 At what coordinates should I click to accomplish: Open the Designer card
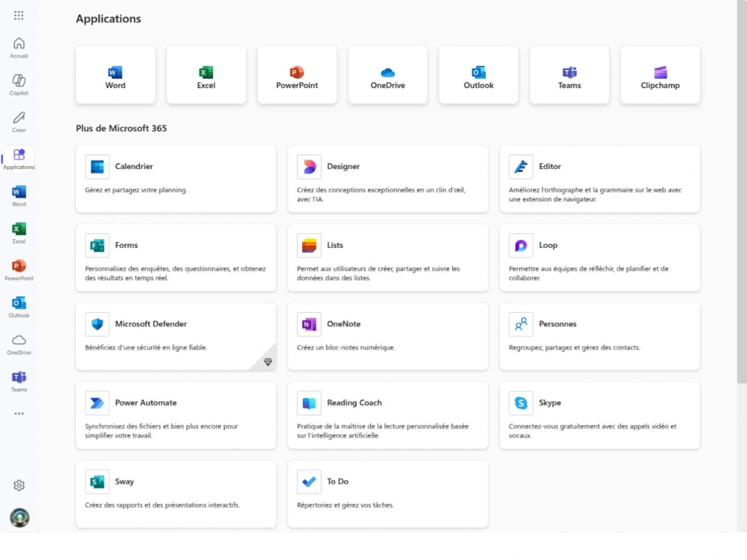tap(387, 179)
